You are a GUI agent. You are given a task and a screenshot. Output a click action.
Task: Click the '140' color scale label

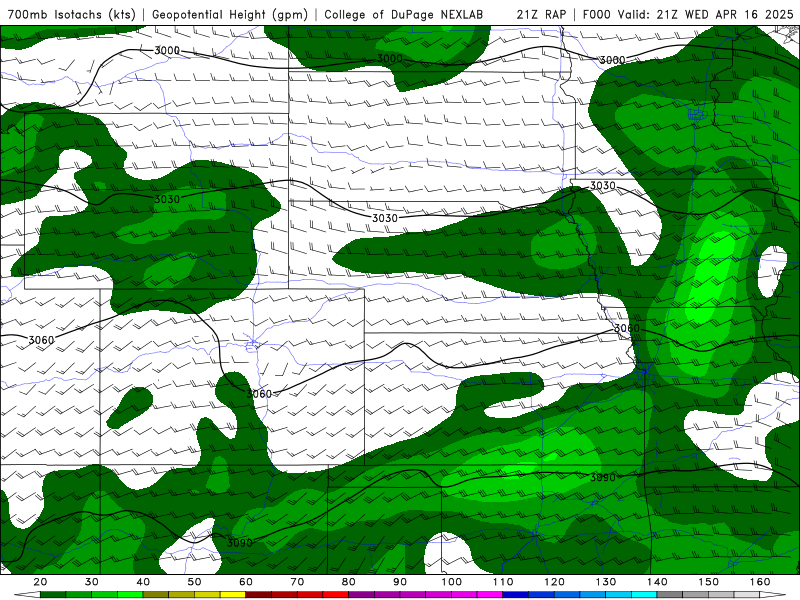click(x=657, y=582)
